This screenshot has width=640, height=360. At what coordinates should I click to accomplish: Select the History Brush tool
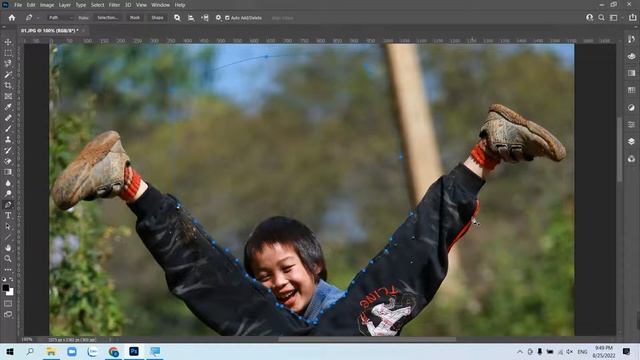[x=8, y=150]
